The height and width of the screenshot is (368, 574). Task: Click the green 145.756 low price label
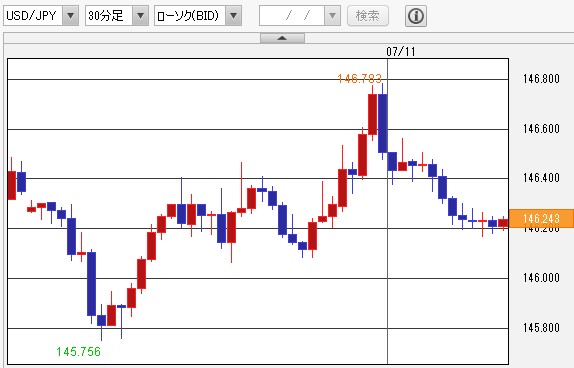pos(78,352)
